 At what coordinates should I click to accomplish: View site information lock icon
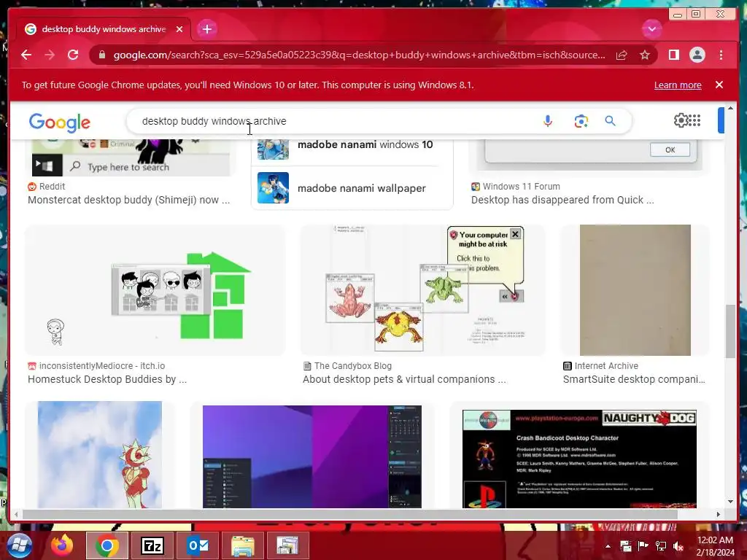tap(101, 55)
